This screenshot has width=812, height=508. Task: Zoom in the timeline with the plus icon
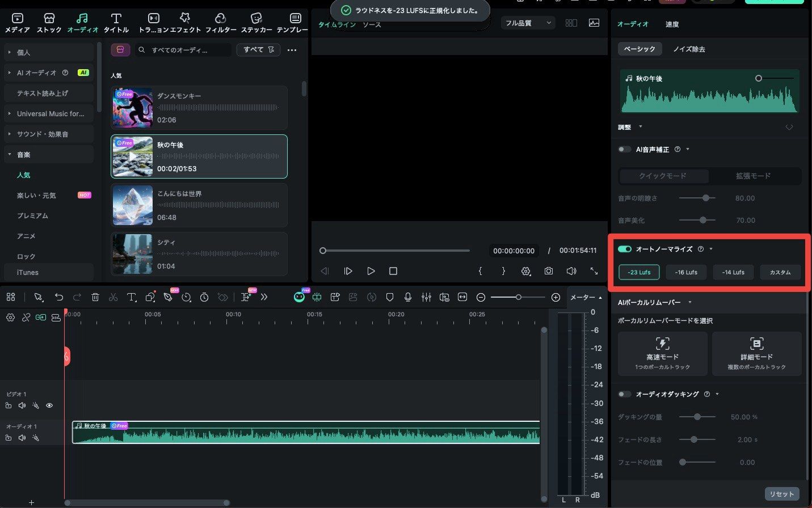(556, 297)
